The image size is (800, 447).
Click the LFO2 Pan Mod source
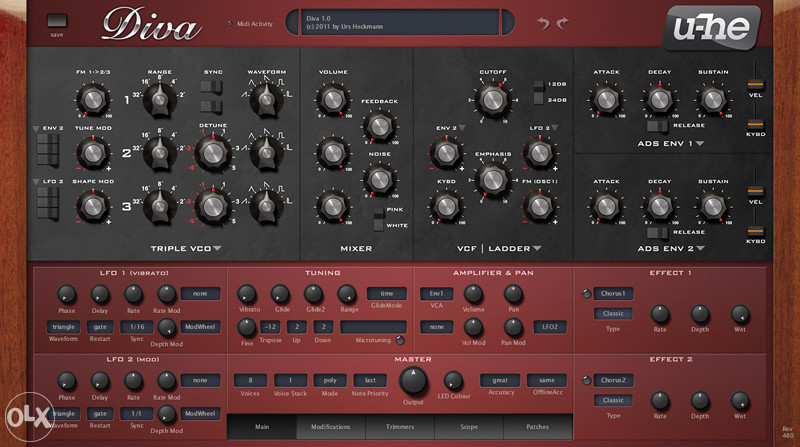(x=550, y=327)
